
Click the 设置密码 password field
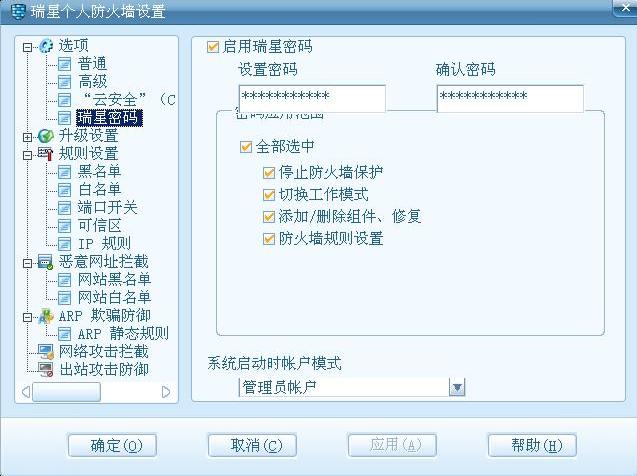[x=312, y=98]
